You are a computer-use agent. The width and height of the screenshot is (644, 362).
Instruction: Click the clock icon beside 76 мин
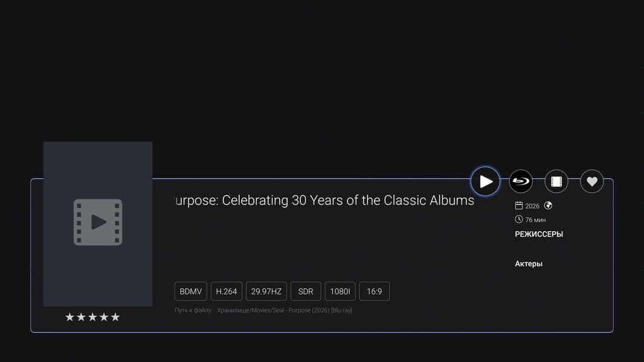coord(519,220)
